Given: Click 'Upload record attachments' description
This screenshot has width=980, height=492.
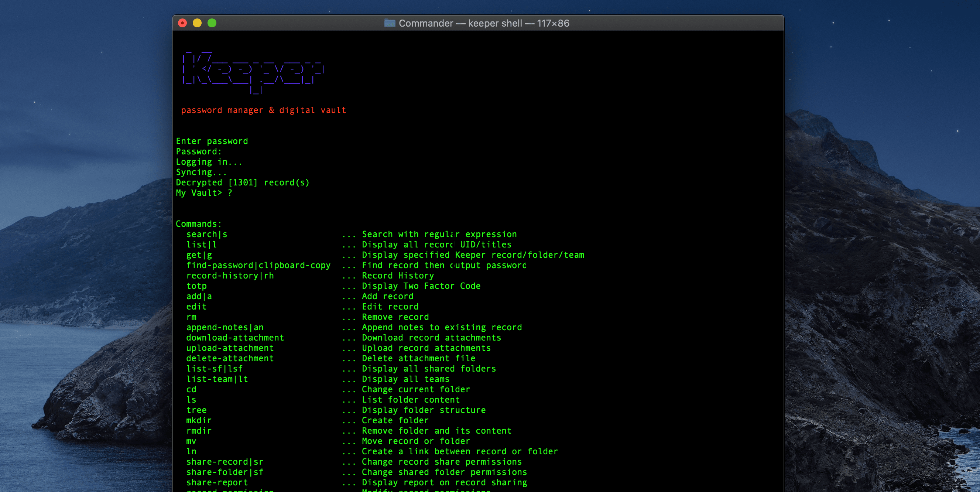Looking at the screenshot, I should (x=426, y=348).
